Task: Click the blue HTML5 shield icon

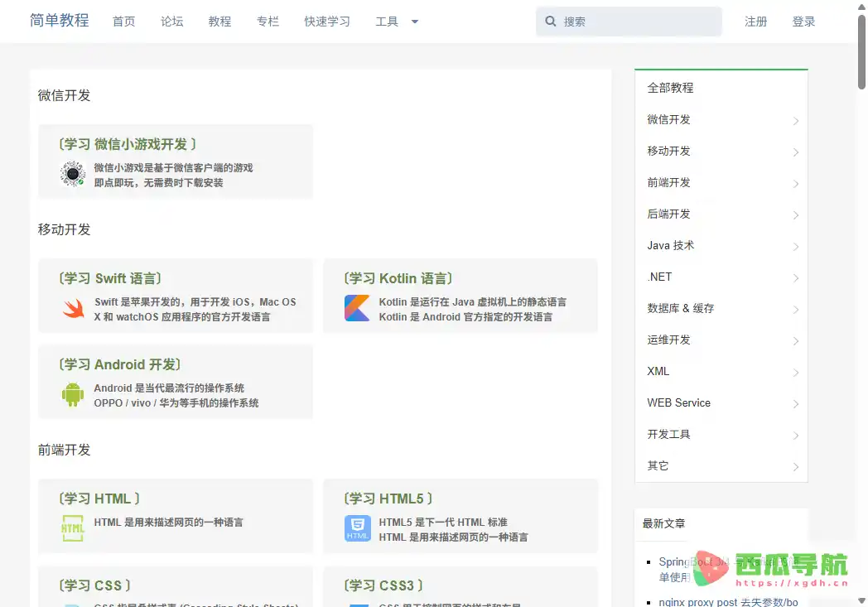Action: 358,528
